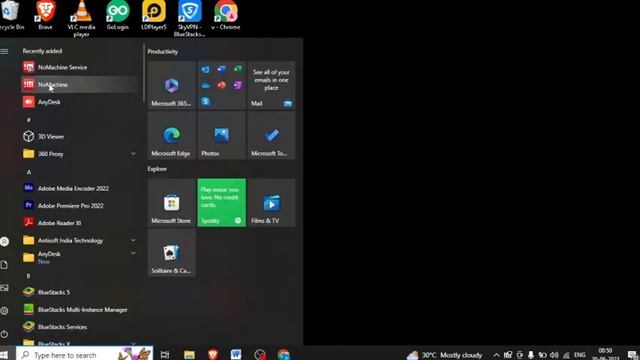The width and height of the screenshot is (640, 360).
Task: Open the user account icon in Start sidebar
Action: pyautogui.click(x=4, y=241)
